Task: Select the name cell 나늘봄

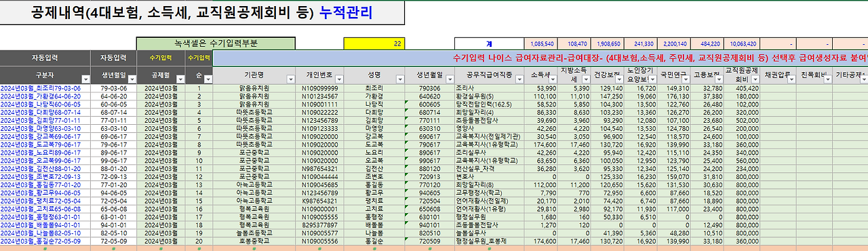Action: pyautogui.click(x=375, y=233)
